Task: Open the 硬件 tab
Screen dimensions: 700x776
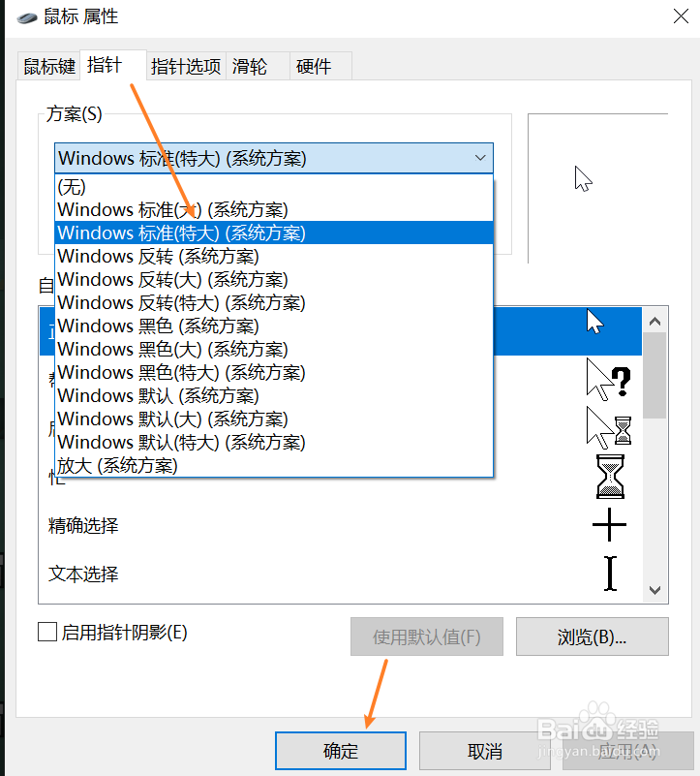Action: [320, 66]
